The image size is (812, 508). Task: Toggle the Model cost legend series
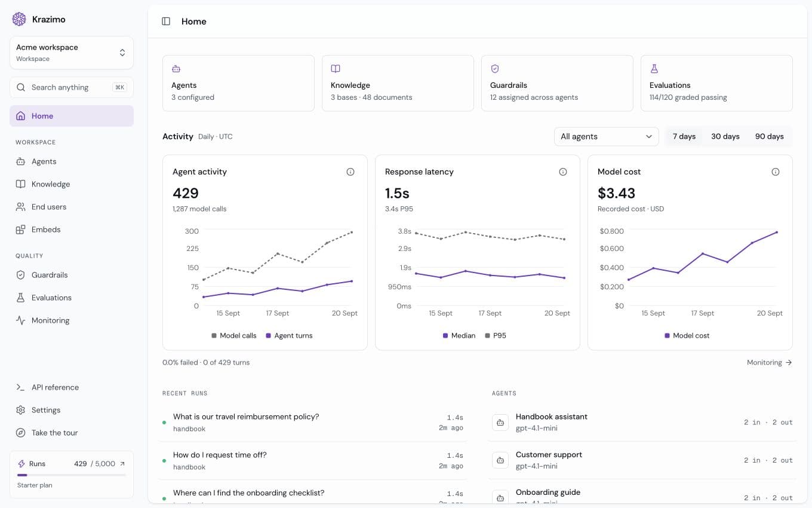point(687,336)
